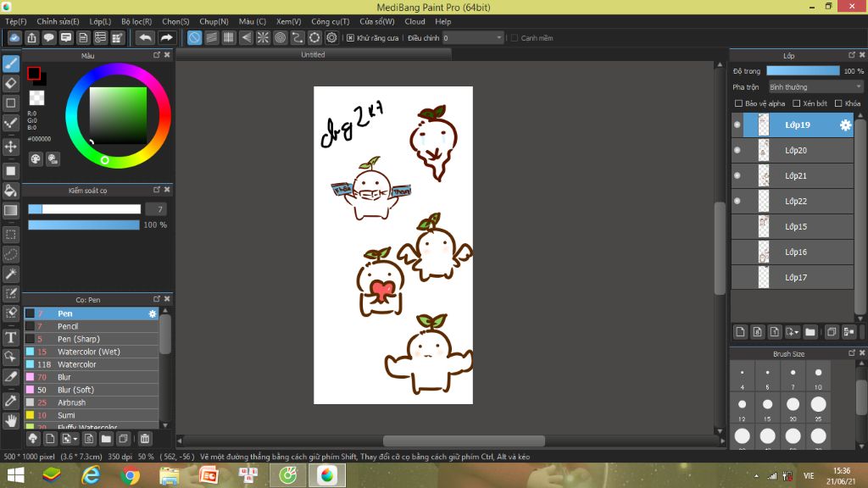Viewport: 868px width, 488px height.
Task: Hide layer Lớp20
Action: point(737,151)
